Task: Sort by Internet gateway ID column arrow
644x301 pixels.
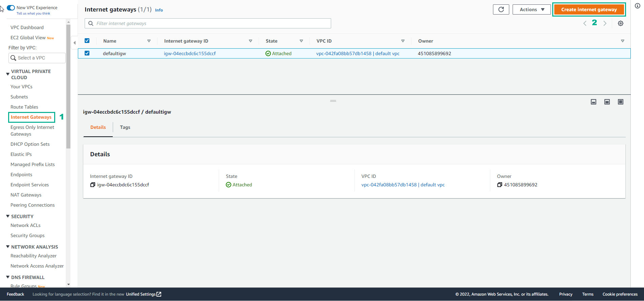Action: point(250,41)
